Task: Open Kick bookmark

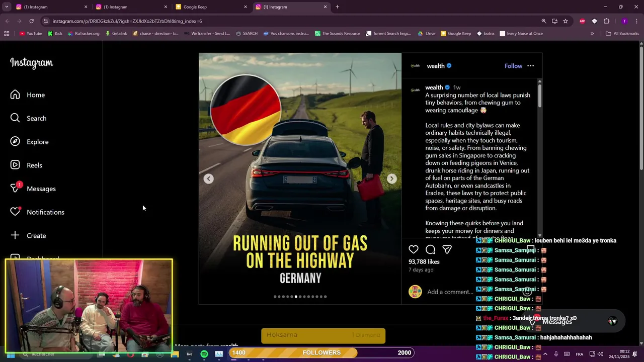Action: pyautogui.click(x=55, y=34)
